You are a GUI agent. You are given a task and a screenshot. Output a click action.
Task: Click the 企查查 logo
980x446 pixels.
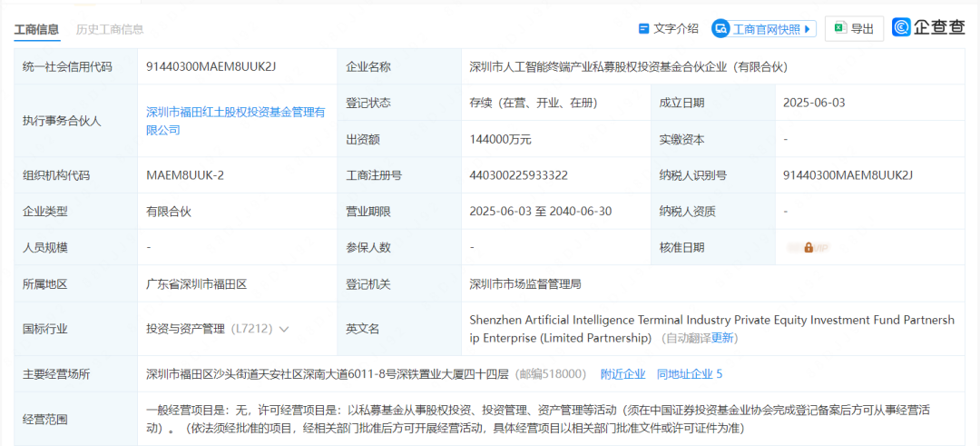point(928,27)
